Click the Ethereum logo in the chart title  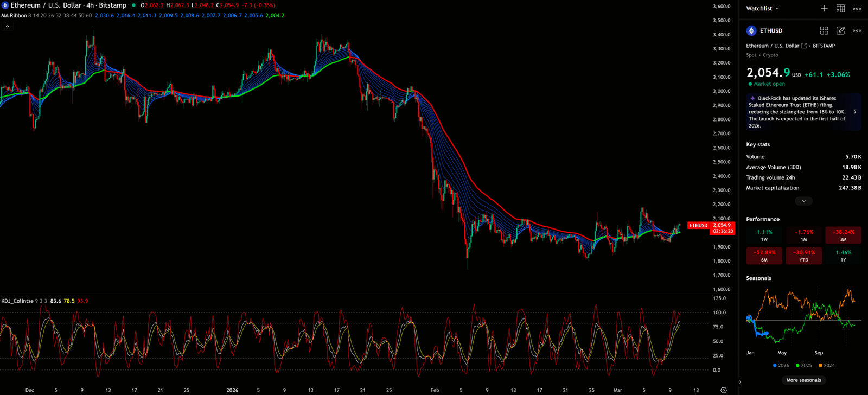pos(5,5)
